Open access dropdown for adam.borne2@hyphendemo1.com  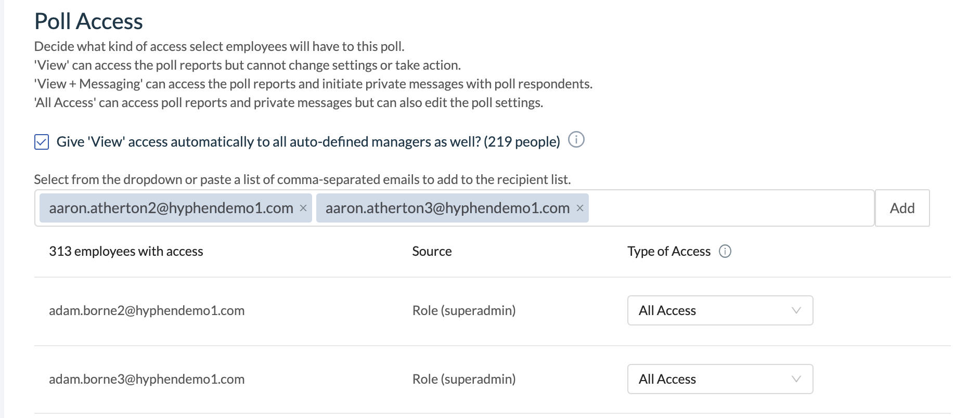pos(720,310)
